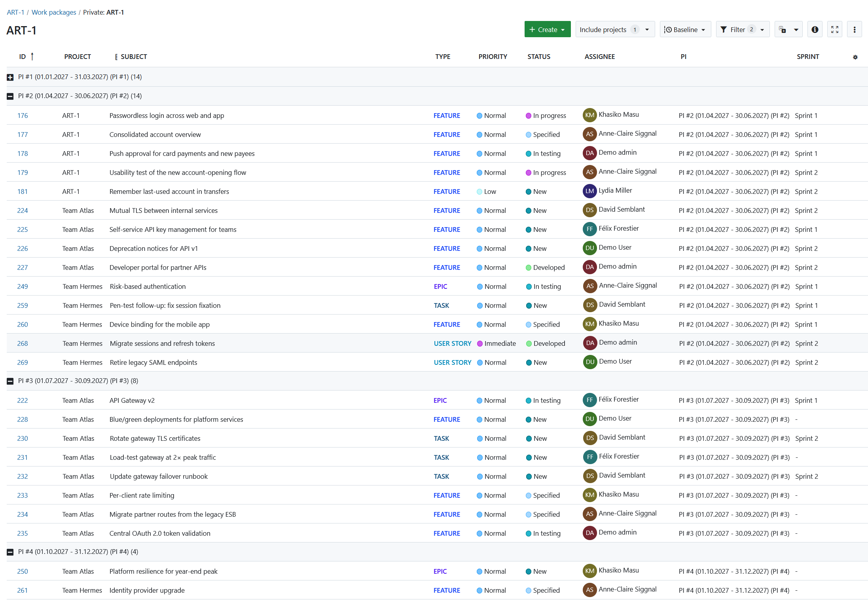Click Sprint 2 cell on row 179

[806, 173]
